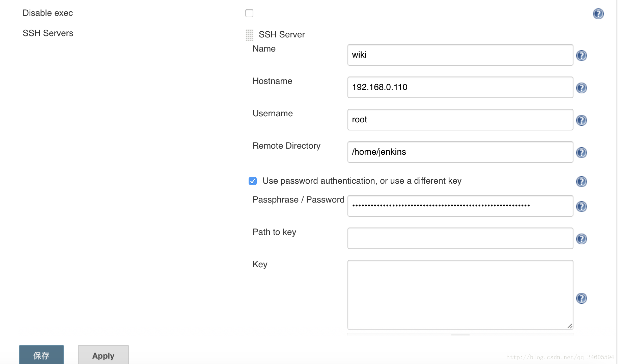Image resolution: width=618 pixels, height=364 pixels.
Task: Click the Remote Directory label
Action: (286, 146)
